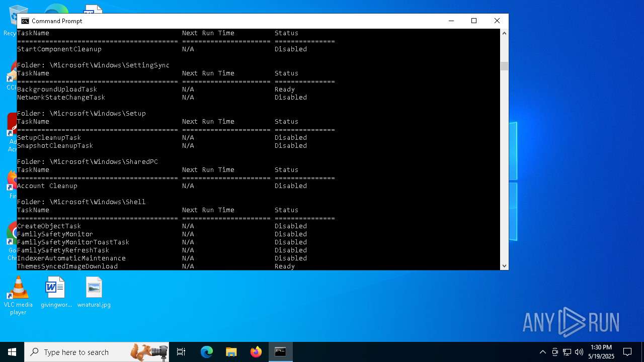Click Ready status of ThemesSyncedImageDownload

click(285, 266)
